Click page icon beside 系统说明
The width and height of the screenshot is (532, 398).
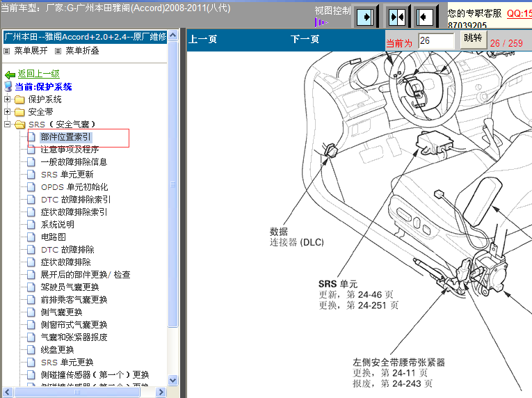pos(31,225)
